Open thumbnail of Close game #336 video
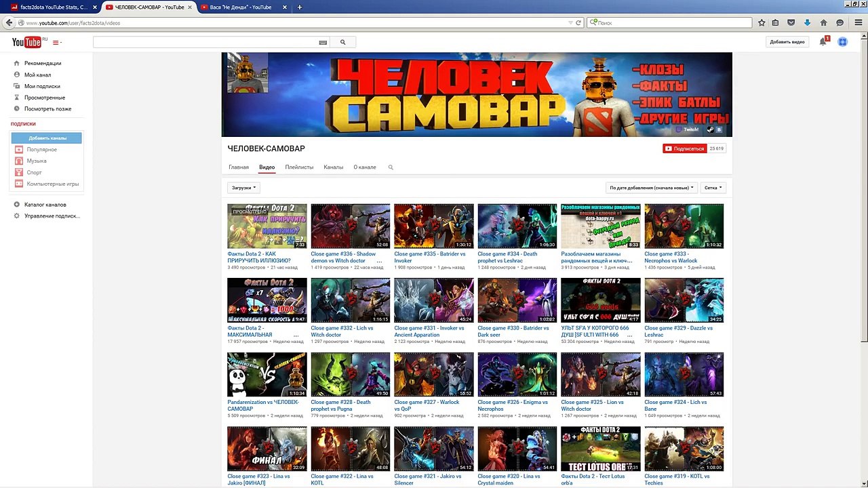 tap(351, 226)
